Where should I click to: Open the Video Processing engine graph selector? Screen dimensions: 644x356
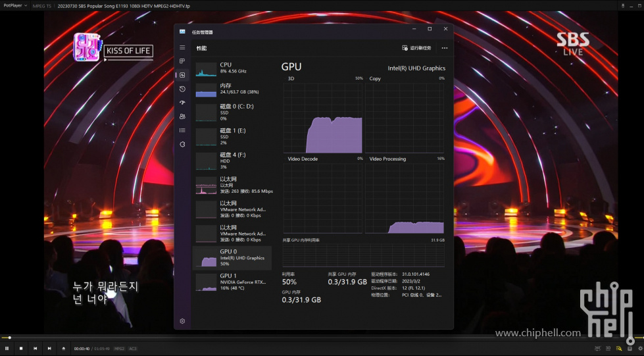(x=387, y=159)
